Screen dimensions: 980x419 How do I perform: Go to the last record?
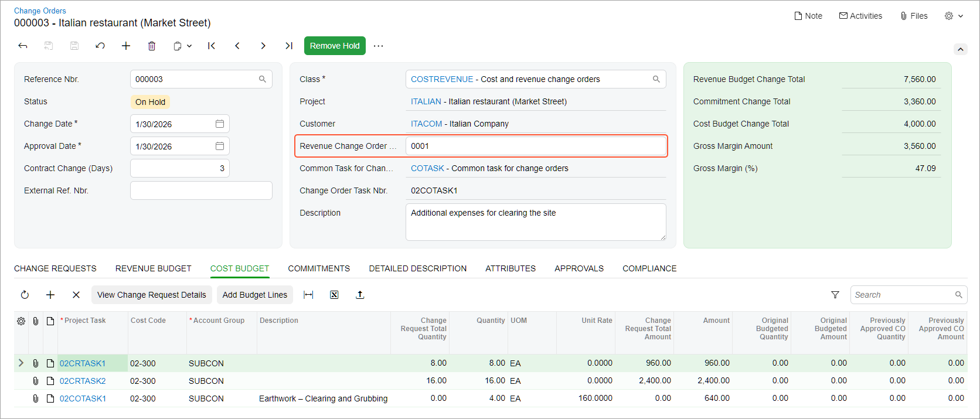coord(289,46)
